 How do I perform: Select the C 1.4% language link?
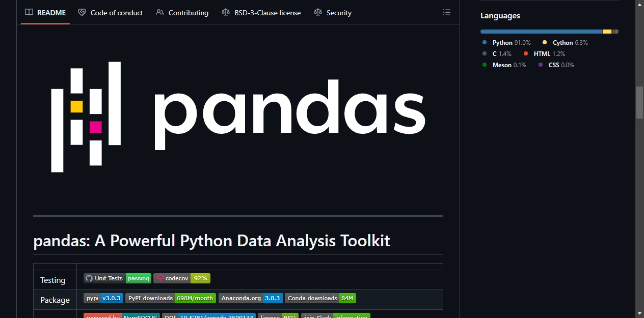pos(497,54)
